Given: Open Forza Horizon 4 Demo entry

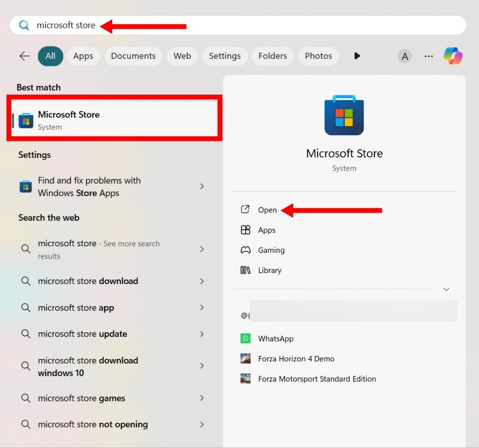Looking at the screenshot, I should click(x=296, y=359).
